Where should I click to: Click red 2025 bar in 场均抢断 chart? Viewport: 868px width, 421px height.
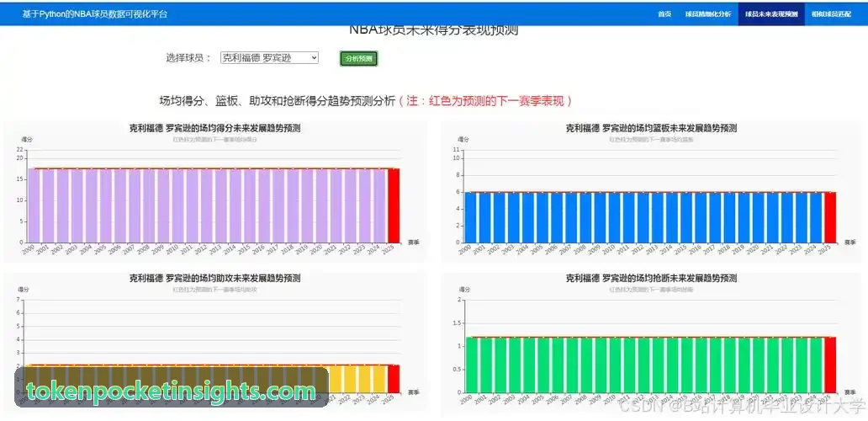pos(830,365)
